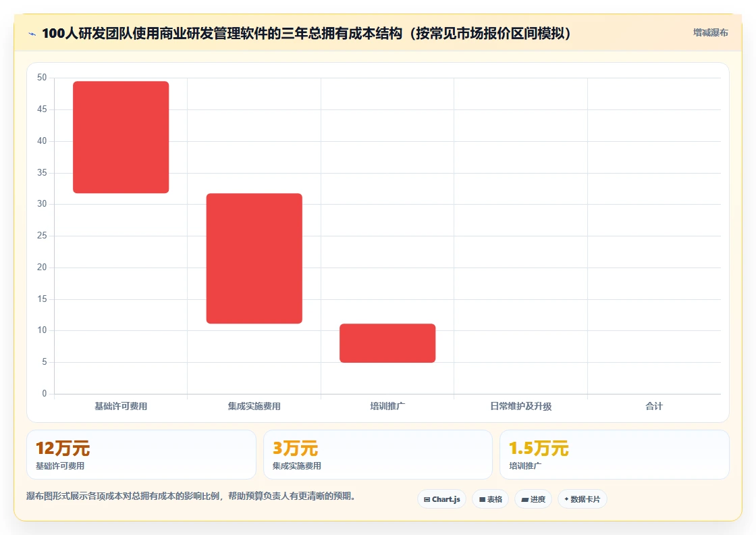Click the 表格 tag chip
756x535 pixels.
pos(490,499)
